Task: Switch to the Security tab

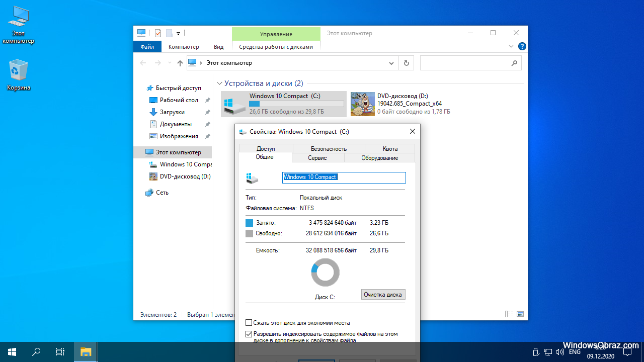Action: [x=329, y=148]
